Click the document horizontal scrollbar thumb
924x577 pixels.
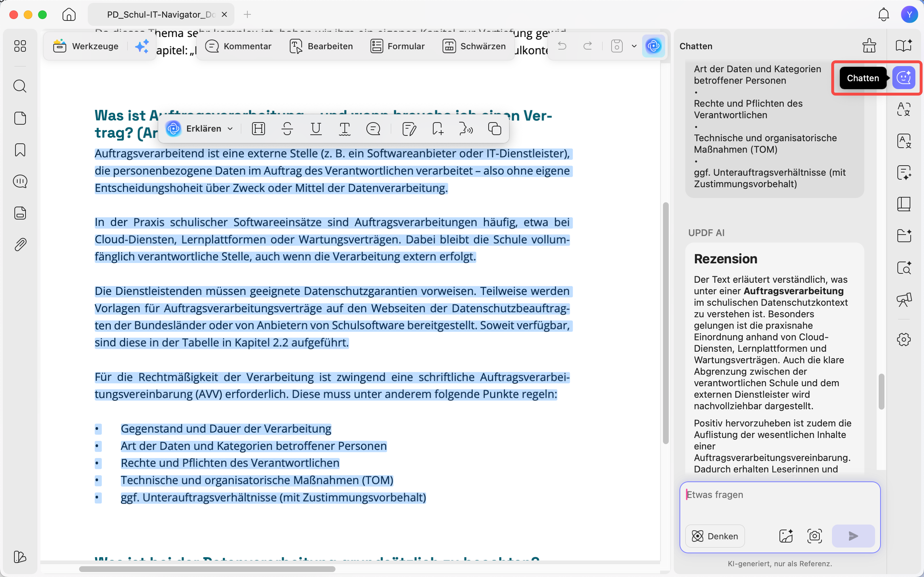coord(207,569)
